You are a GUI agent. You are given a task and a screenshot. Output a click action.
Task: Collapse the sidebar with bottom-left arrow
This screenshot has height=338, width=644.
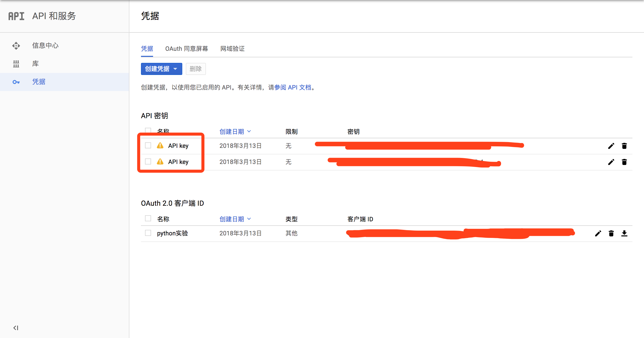pyautogui.click(x=16, y=328)
